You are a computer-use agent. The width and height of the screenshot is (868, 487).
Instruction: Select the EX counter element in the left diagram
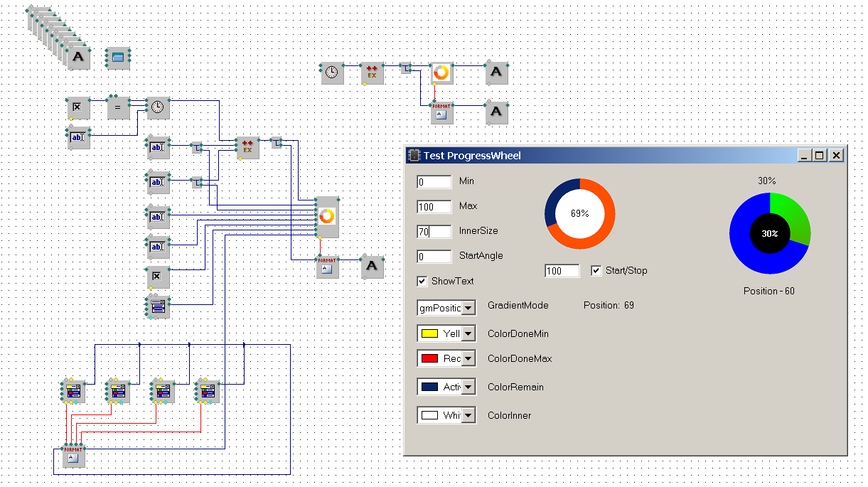point(247,146)
